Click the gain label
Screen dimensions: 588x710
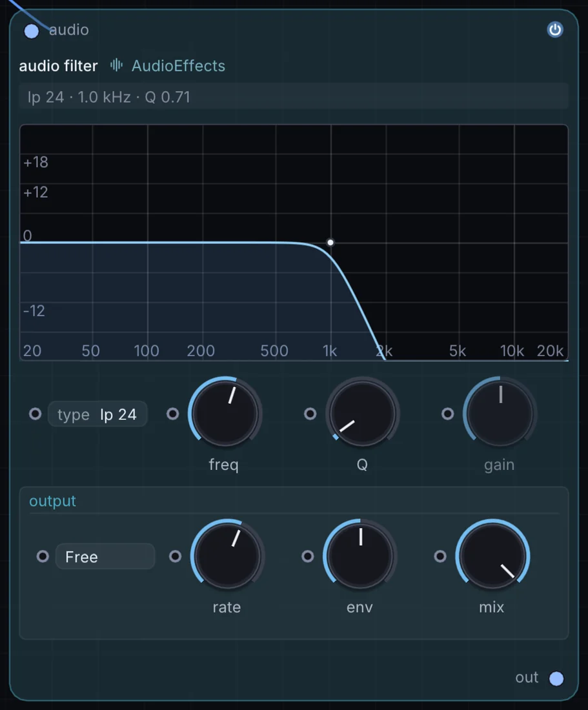pos(500,465)
